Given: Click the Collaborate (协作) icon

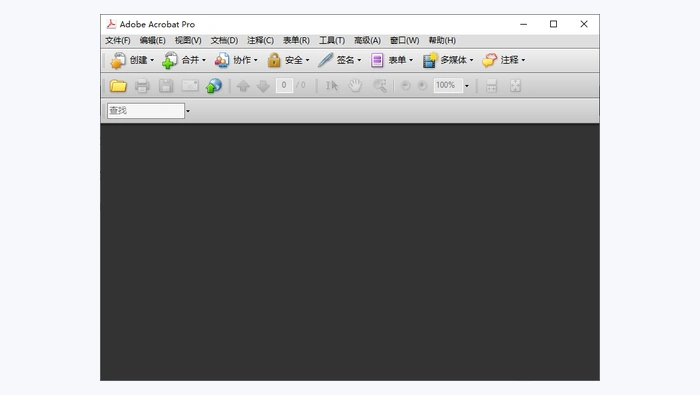Looking at the screenshot, I should [222, 60].
